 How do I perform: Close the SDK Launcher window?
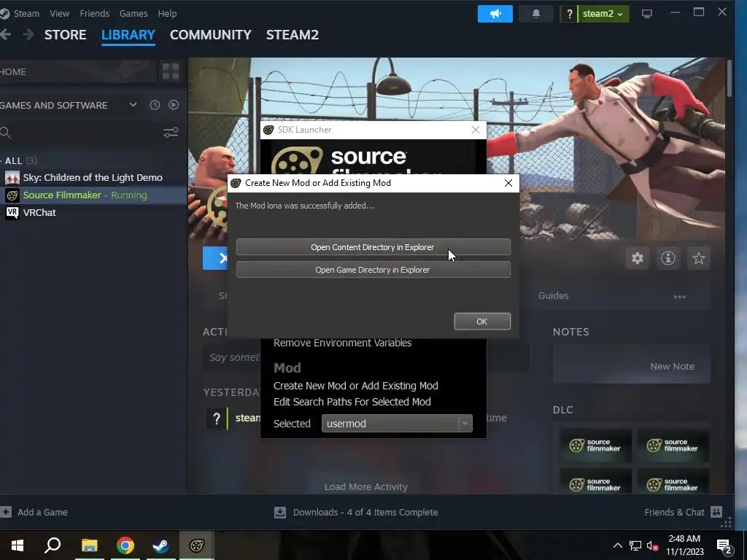pos(476,130)
